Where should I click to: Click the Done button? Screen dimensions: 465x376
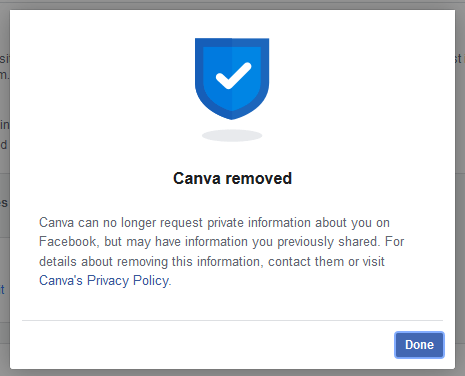pyautogui.click(x=419, y=345)
